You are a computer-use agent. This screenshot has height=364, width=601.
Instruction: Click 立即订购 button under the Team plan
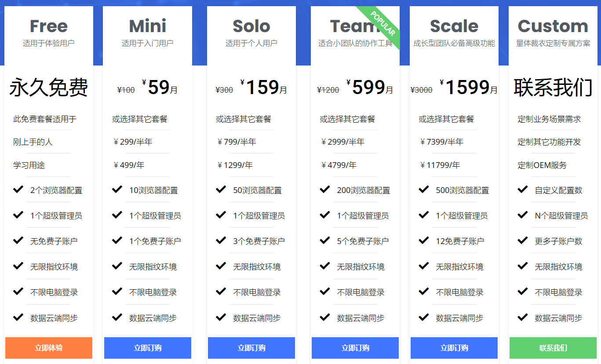[x=355, y=348]
